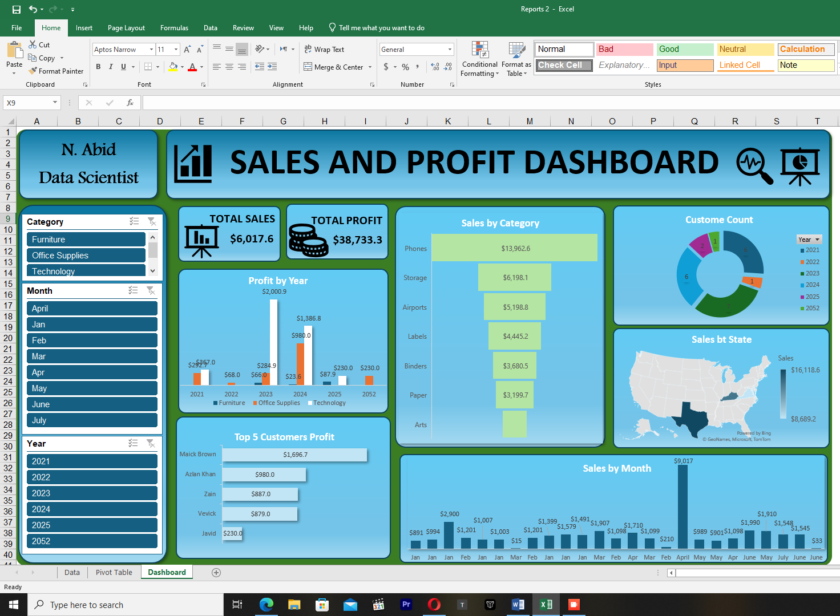The height and width of the screenshot is (616, 840).
Task: Open the Merge & Center dropdown arrow
Action: pos(370,67)
